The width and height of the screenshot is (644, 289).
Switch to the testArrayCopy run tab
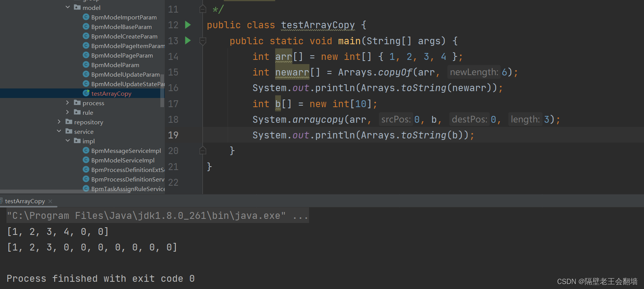click(x=25, y=201)
